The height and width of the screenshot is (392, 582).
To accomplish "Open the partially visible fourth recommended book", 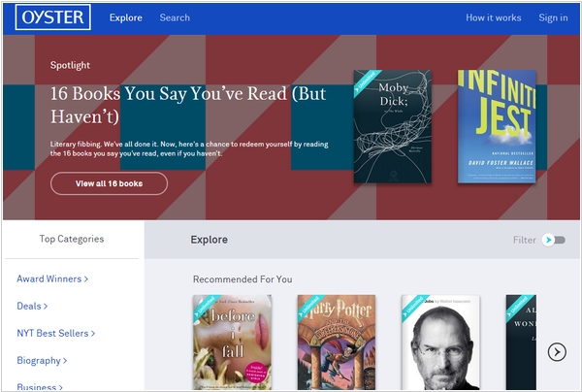I will click(x=519, y=343).
